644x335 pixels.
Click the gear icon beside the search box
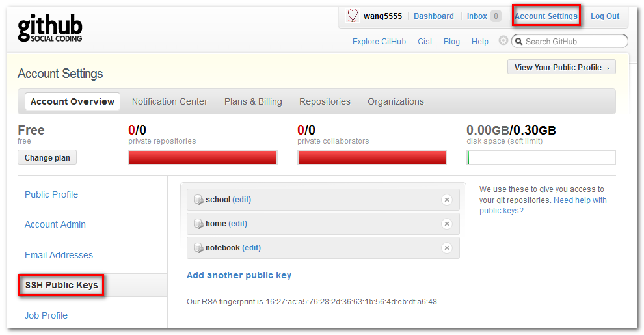pos(503,41)
